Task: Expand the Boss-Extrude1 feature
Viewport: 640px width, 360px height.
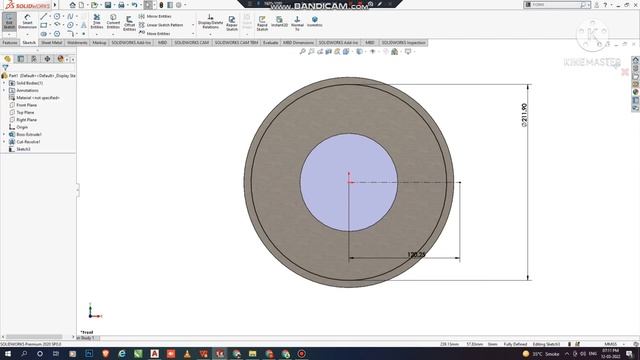Action: tap(4, 134)
